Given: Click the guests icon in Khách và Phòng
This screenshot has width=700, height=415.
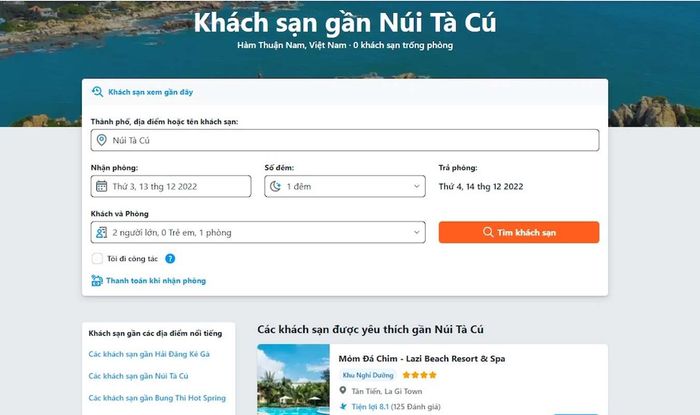Looking at the screenshot, I should 102,232.
